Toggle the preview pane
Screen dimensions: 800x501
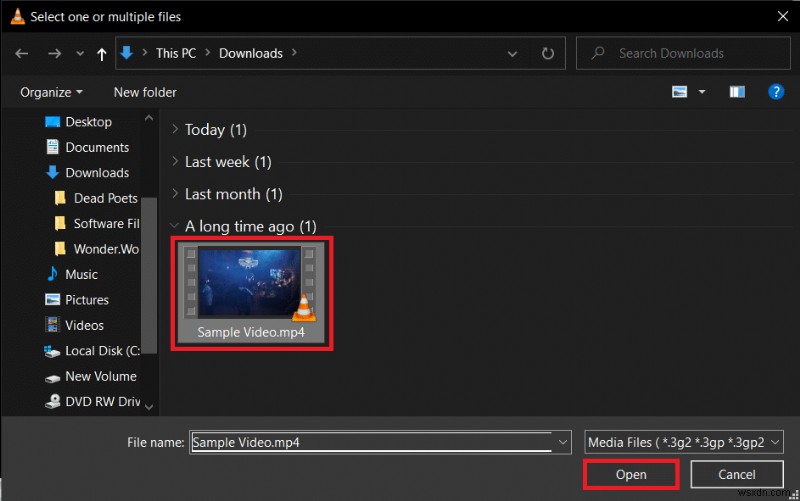pos(737,92)
